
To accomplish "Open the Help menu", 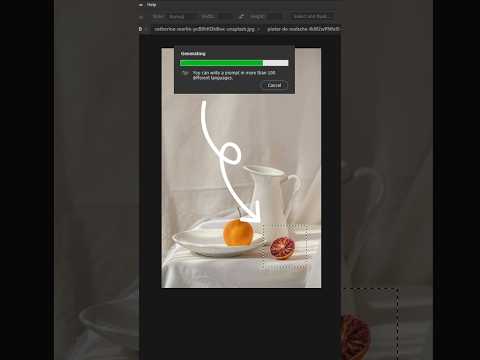I will pyautogui.click(x=151, y=5).
